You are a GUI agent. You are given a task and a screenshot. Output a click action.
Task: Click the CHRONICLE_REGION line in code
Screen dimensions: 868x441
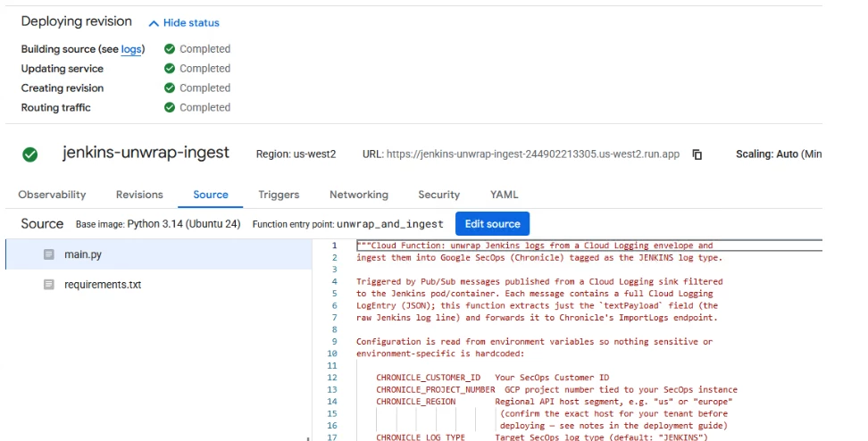tap(555, 402)
